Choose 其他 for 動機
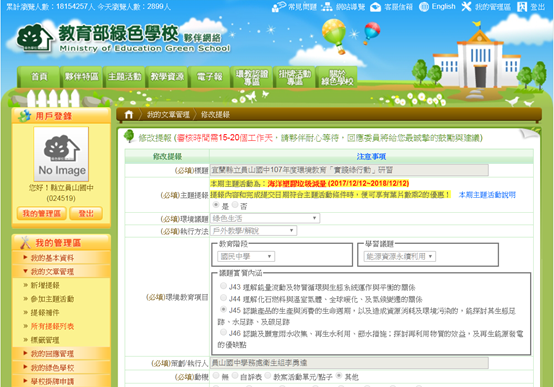554x387 pixels. coord(339,376)
